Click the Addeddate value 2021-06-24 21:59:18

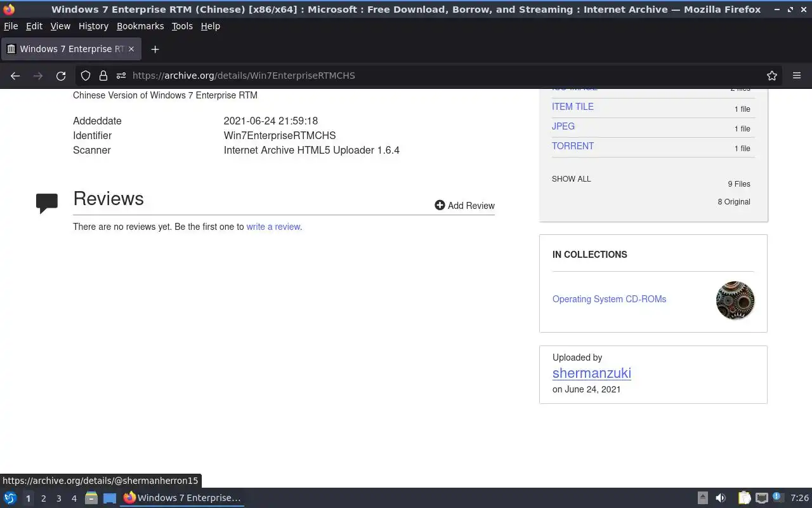[271, 121]
